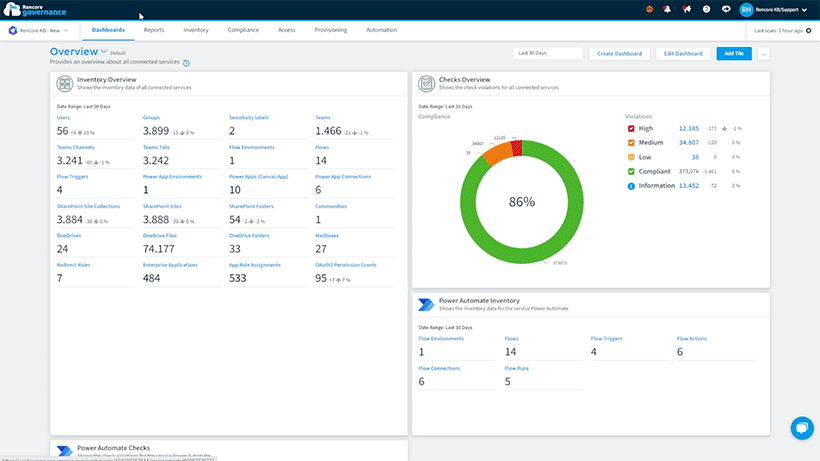The width and height of the screenshot is (820, 461).
Task: Open the Last 30 Days range dropdown
Action: (548, 53)
